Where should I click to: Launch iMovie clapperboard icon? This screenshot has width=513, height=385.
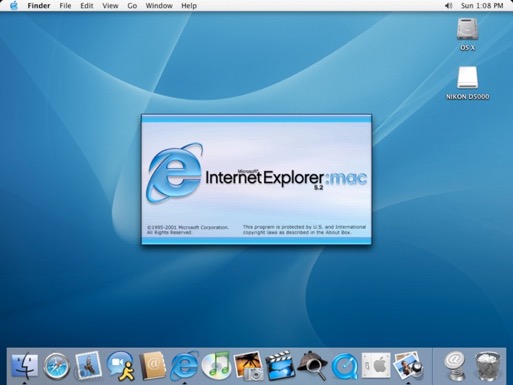click(x=280, y=366)
